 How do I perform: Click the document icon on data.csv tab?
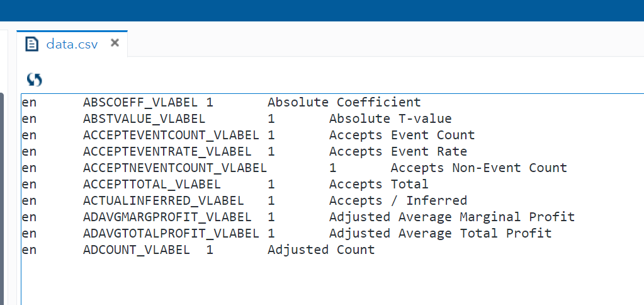point(31,43)
